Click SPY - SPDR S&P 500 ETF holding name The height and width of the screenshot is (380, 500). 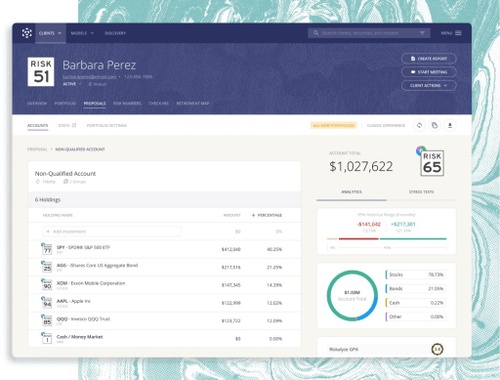(x=83, y=247)
